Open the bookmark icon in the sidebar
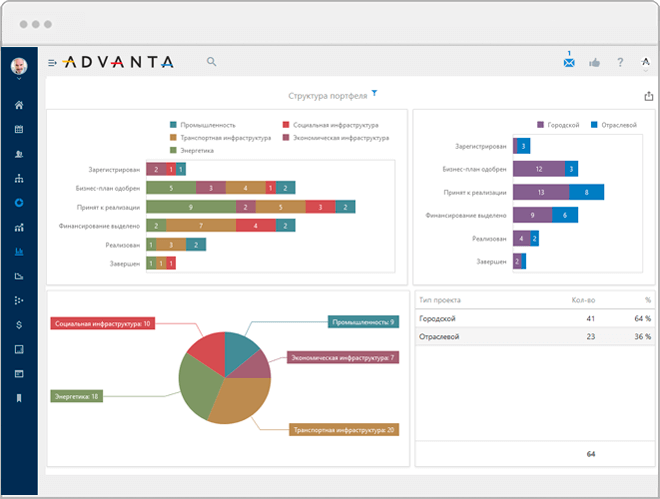Image resolution: width=660 pixels, height=499 pixels. pyautogui.click(x=19, y=398)
